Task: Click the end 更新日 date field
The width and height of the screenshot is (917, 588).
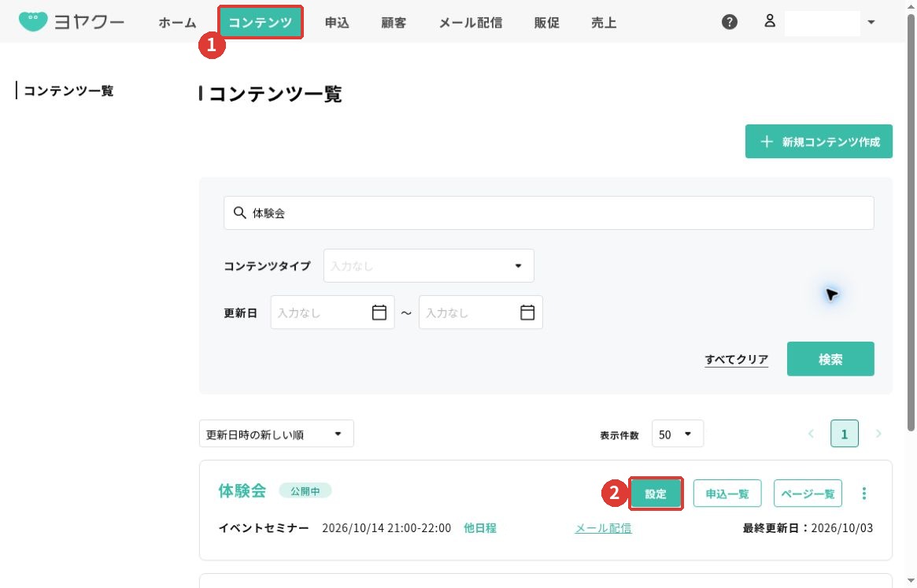Action: point(481,312)
